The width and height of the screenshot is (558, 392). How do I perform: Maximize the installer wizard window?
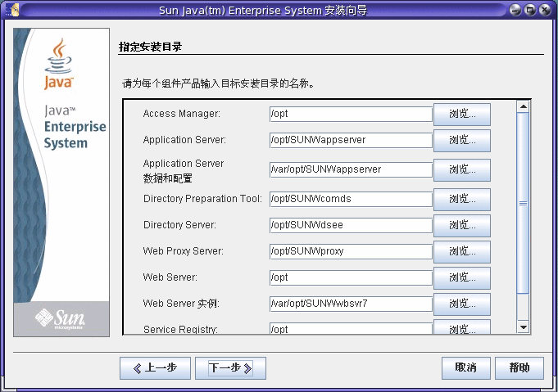(x=530, y=10)
